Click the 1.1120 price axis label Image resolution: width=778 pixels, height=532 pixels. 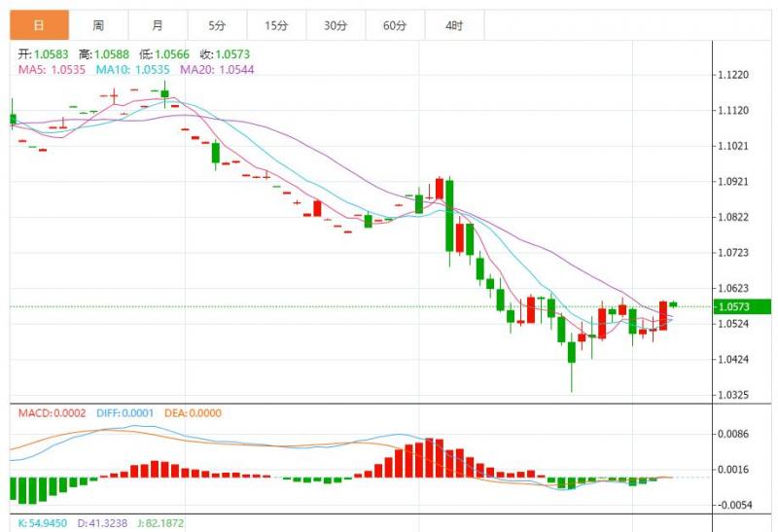[x=734, y=110]
